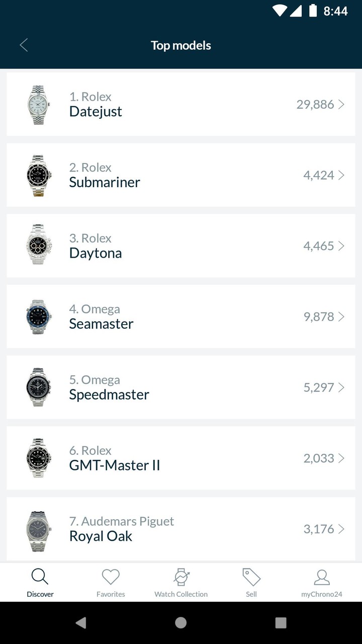The image size is (362, 644).
Task: Tap the back arrow in header
Action: (24, 45)
